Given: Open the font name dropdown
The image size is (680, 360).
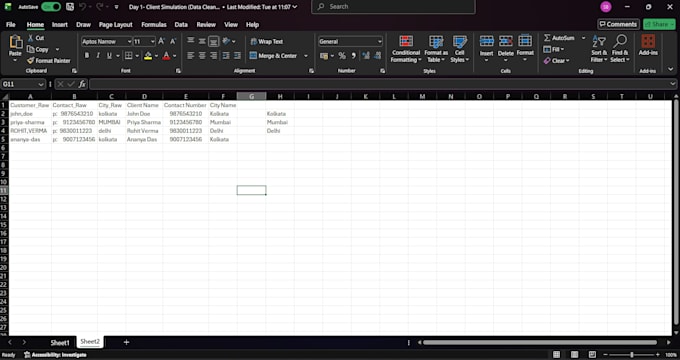Looking at the screenshot, I should click(129, 42).
